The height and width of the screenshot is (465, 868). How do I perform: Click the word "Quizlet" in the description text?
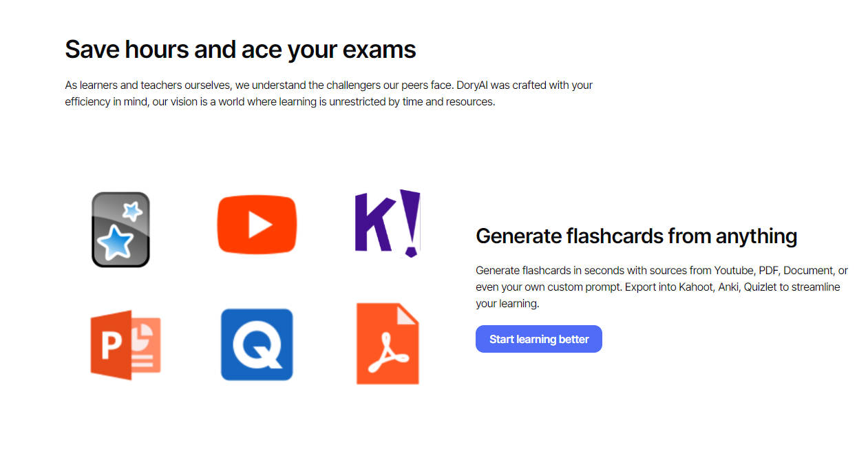click(x=760, y=287)
